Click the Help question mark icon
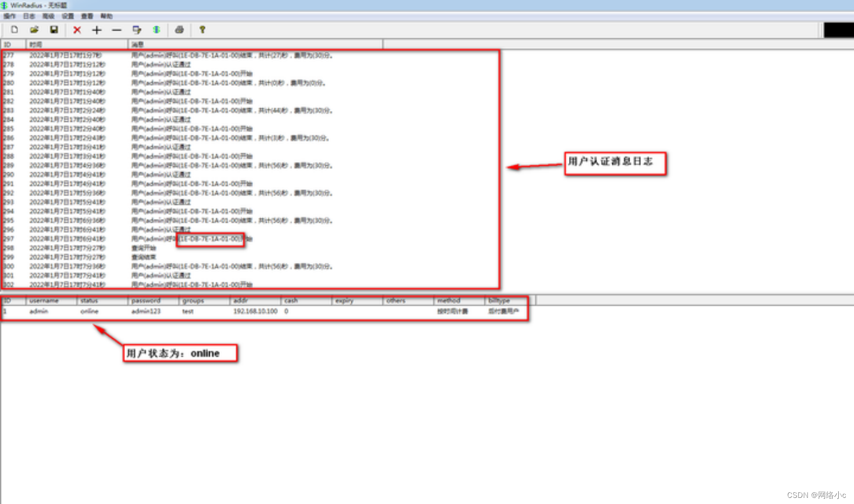 (x=202, y=30)
